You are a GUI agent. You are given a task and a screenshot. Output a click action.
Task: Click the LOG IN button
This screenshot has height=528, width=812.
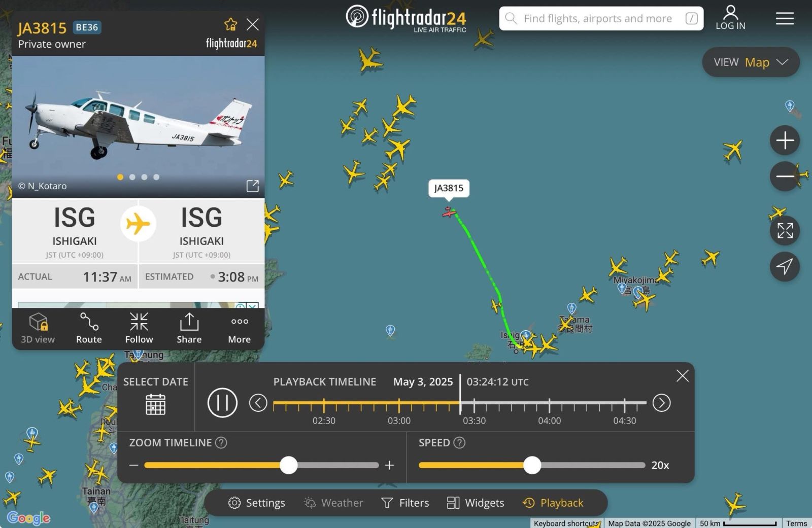730,18
